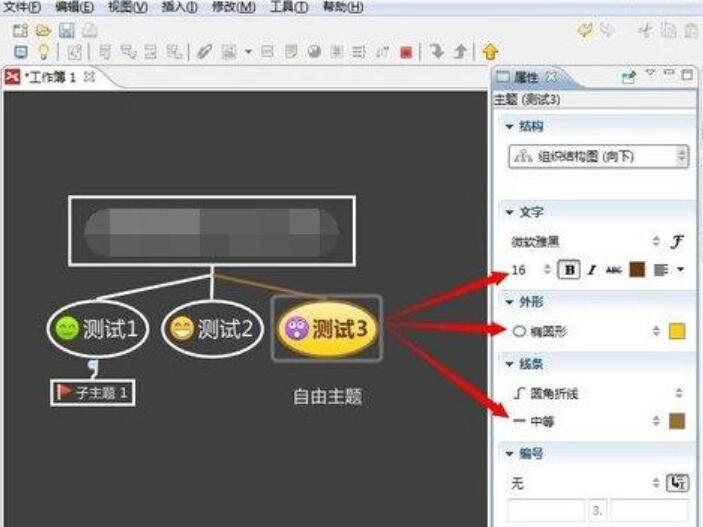This screenshot has width=703, height=527.
Task: Pick the yellow shape fill swatch
Action: tap(677, 331)
